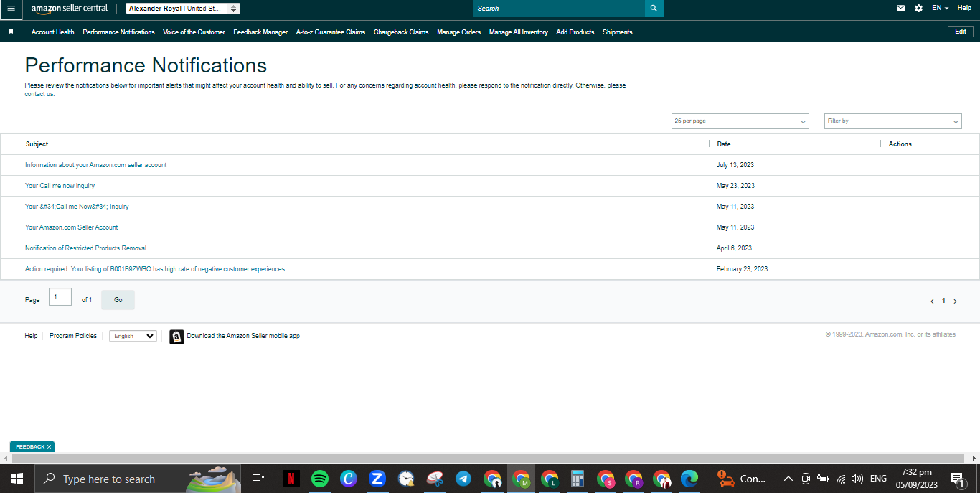Click the Help link in header
Viewport: 980px width, 493px height.
pos(964,8)
